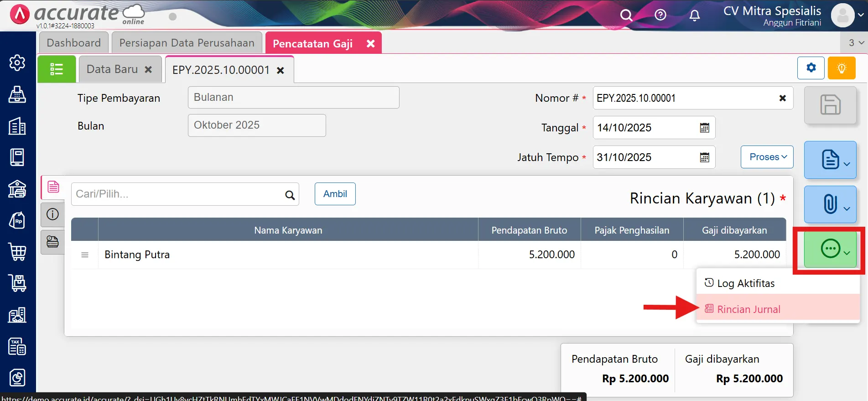This screenshot has width=868, height=401.
Task: Switch to the Dashboard tab
Action: coord(73,43)
